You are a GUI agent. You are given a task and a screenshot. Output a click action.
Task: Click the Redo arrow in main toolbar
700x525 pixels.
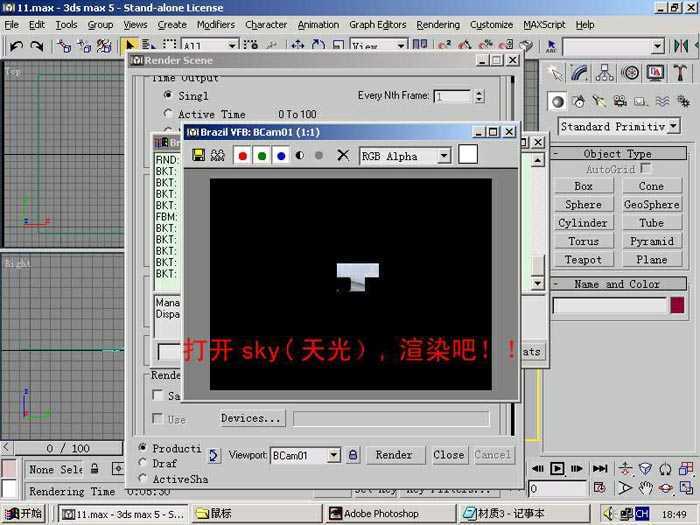tap(37, 46)
